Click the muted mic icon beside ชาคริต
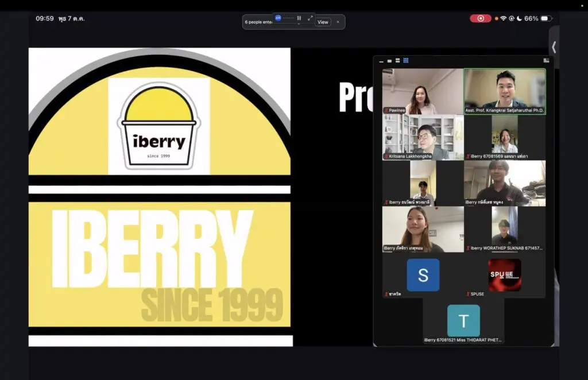 [386, 294]
